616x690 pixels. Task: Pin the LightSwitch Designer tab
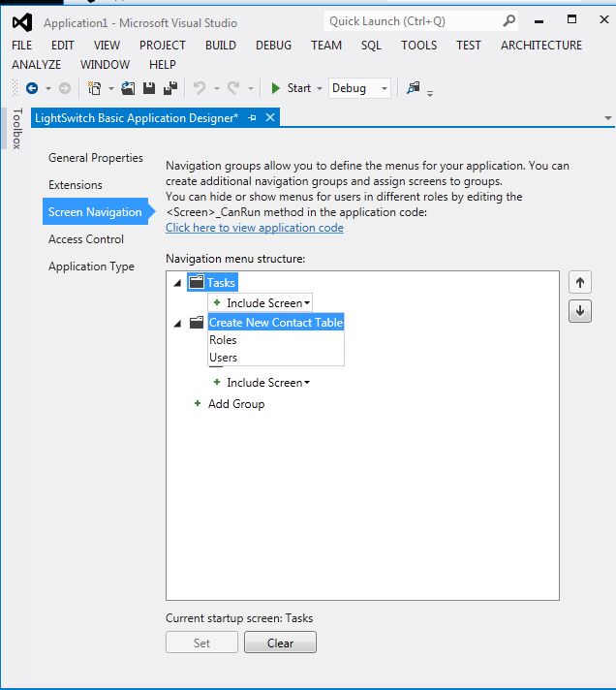tap(252, 118)
